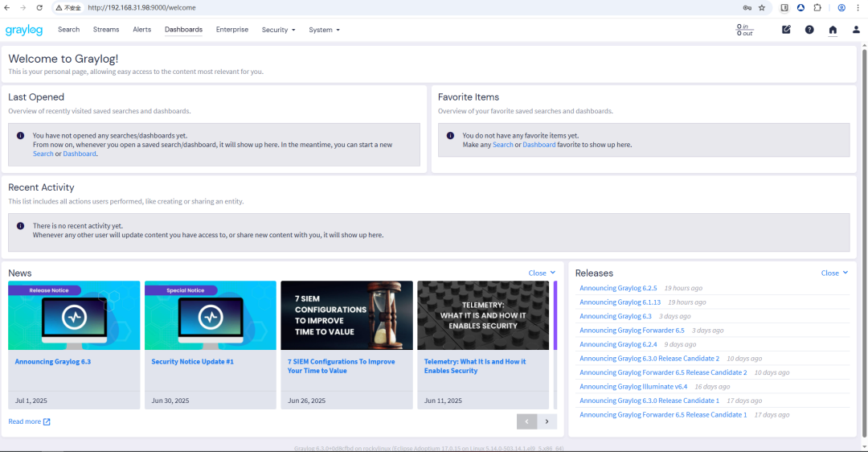Open Announcing Graylog Illuminate v6.4
The width and height of the screenshot is (868, 452).
633,387
